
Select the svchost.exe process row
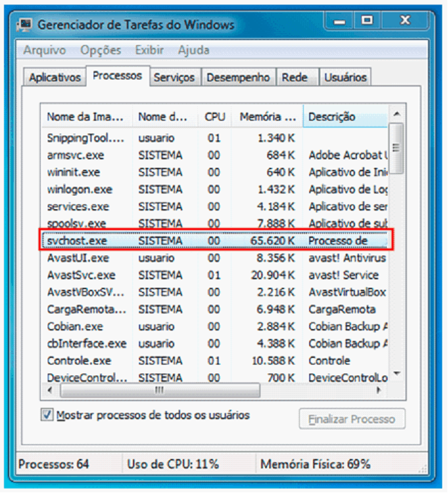[216, 241]
